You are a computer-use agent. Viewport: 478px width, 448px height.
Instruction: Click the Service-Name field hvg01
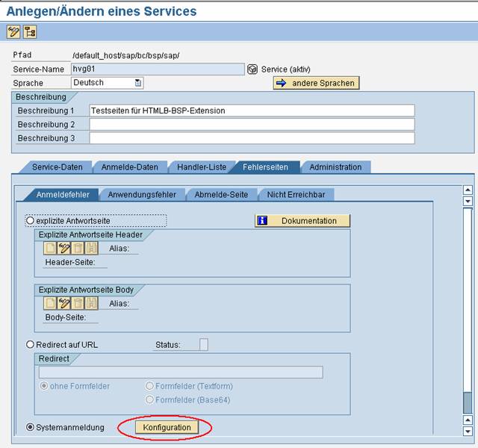tap(158, 69)
